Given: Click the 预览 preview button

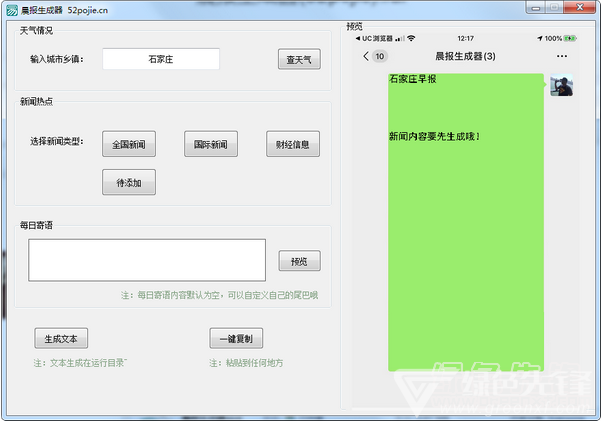Looking at the screenshot, I should click(299, 261).
